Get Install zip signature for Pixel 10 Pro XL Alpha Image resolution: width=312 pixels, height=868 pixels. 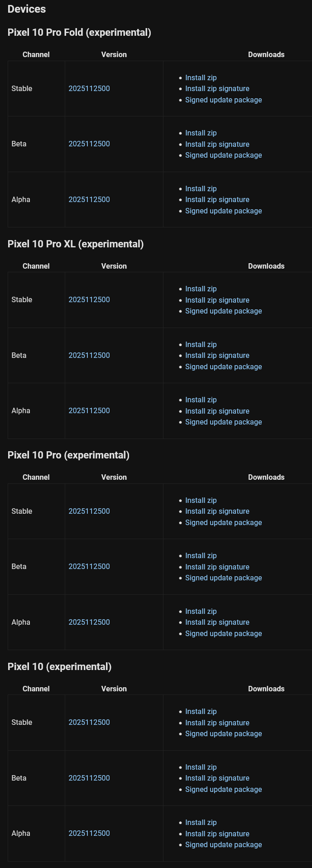pos(217,411)
